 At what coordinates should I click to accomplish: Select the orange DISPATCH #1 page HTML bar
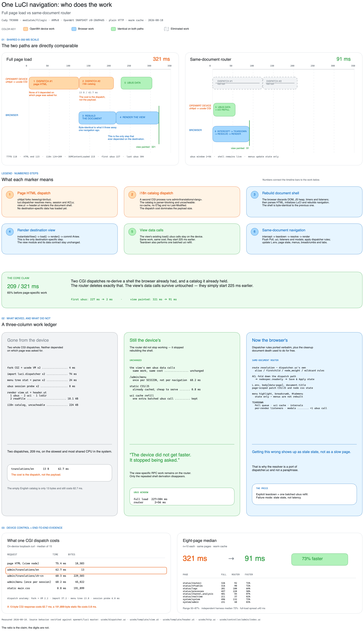click(54, 83)
